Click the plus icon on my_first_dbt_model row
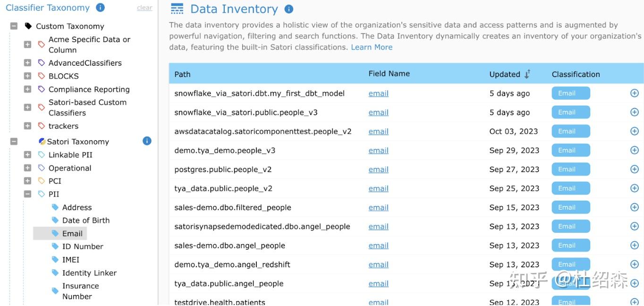This screenshot has height=306, width=644. click(635, 93)
